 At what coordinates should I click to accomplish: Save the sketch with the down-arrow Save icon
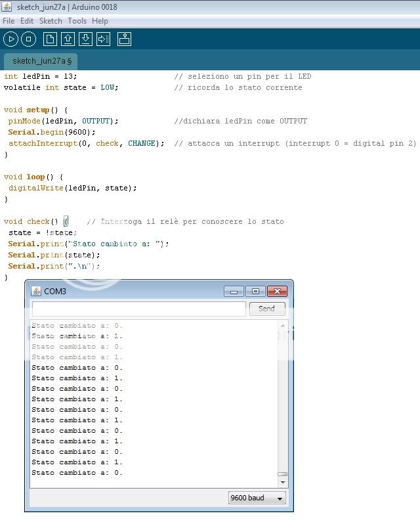pos(85,39)
